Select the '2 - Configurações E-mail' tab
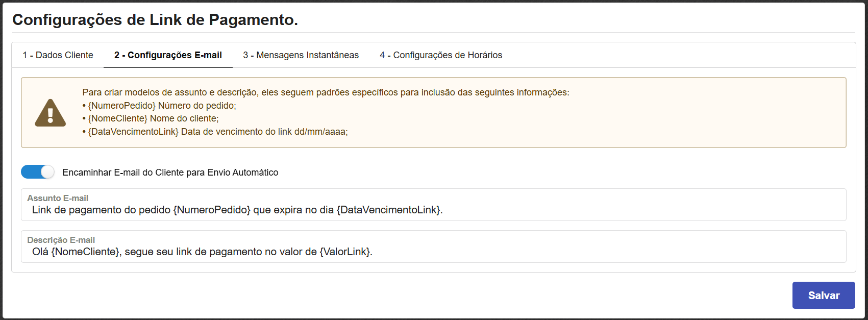 [168, 55]
